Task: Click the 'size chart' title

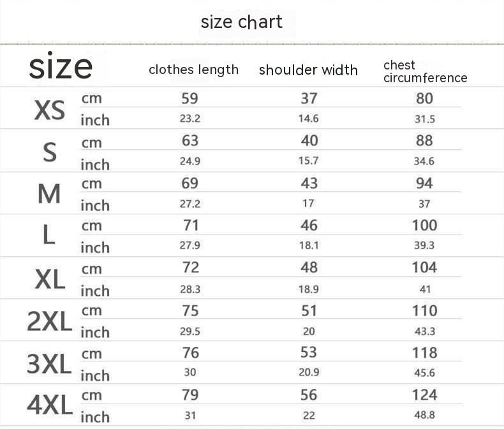Action: coord(241,22)
